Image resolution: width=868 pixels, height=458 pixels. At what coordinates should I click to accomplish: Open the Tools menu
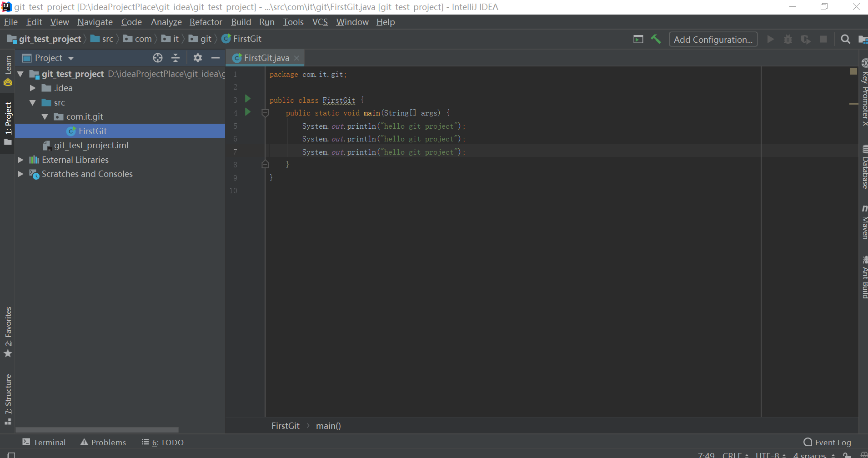coord(293,22)
